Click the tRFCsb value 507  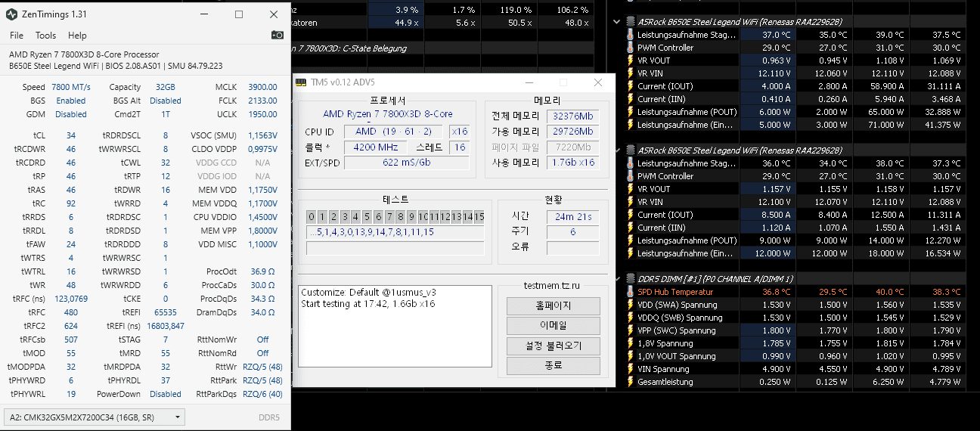tap(71, 340)
